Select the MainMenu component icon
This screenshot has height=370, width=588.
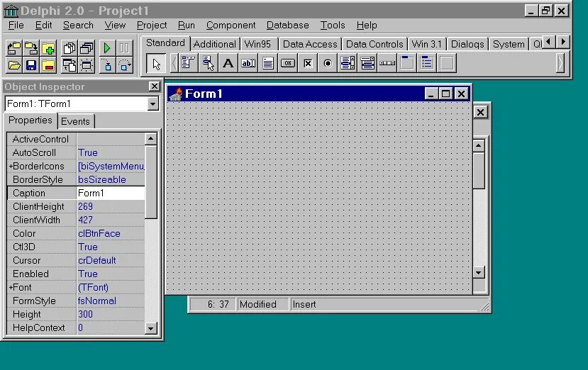(188, 63)
